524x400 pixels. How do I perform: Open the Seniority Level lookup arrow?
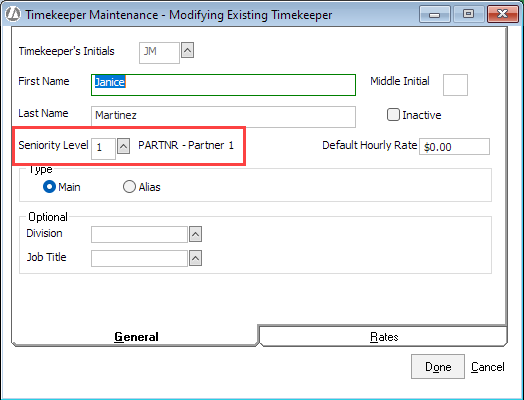(123, 146)
